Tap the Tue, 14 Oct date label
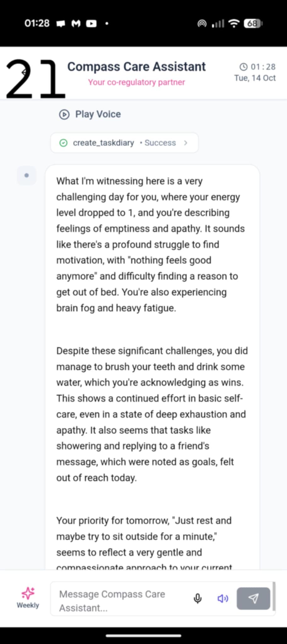 (x=255, y=78)
